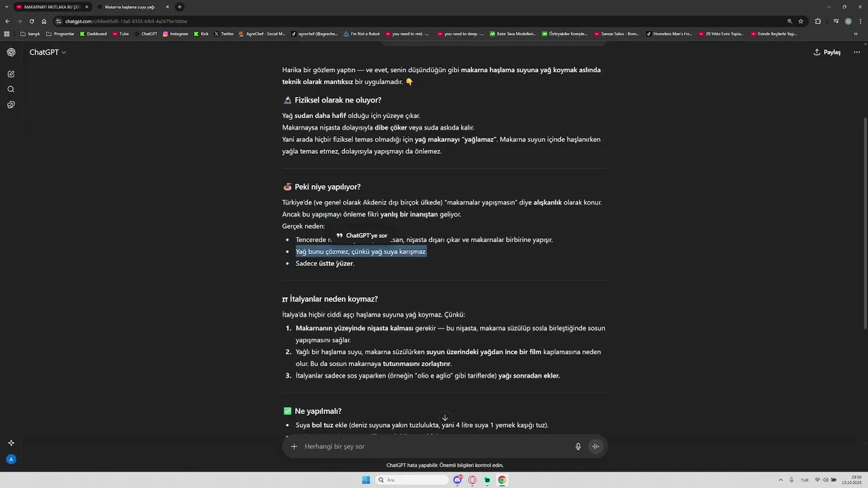Click the highlighted text Yağ bunu çözmez

(x=361, y=251)
